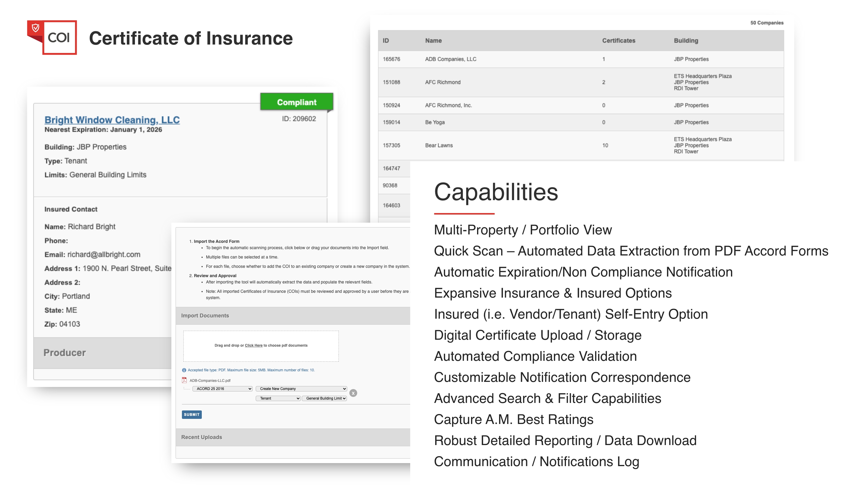Click the 'Zip: 04103' field

(62, 324)
